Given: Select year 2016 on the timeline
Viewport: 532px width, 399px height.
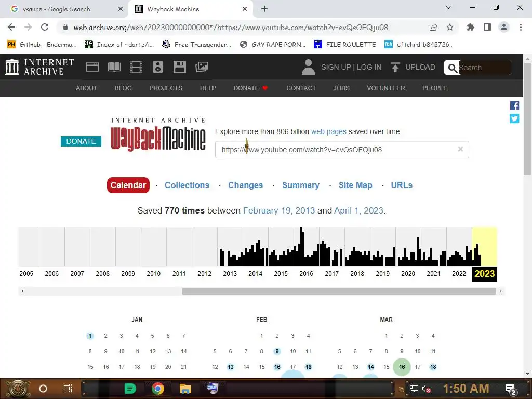Looking at the screenshot, I should coord(307,274).
